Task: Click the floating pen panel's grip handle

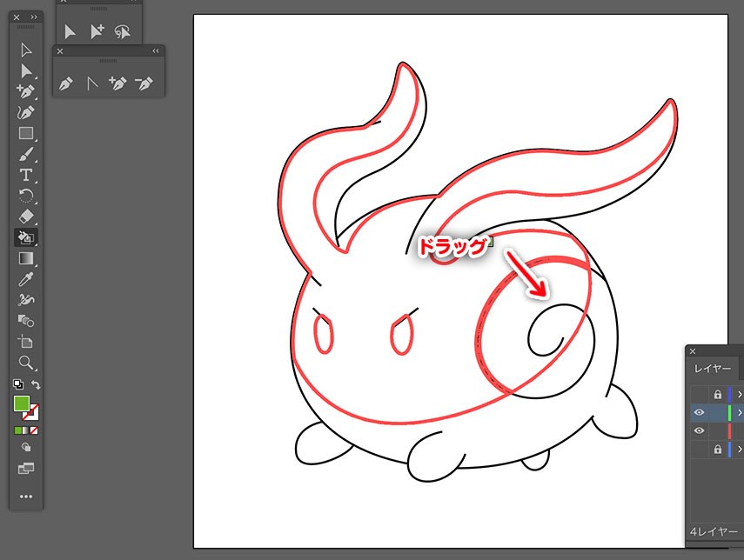Action: (108, 61)
